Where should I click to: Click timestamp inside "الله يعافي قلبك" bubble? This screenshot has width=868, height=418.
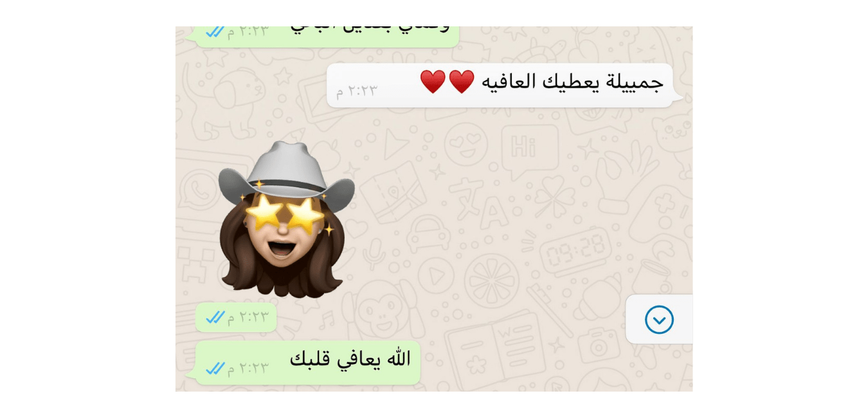[x=248, y=368]
